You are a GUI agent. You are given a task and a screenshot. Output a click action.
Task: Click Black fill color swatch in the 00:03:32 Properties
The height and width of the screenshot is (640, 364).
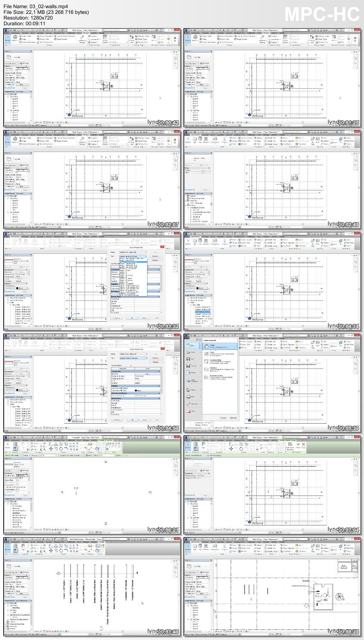point(18,288)
